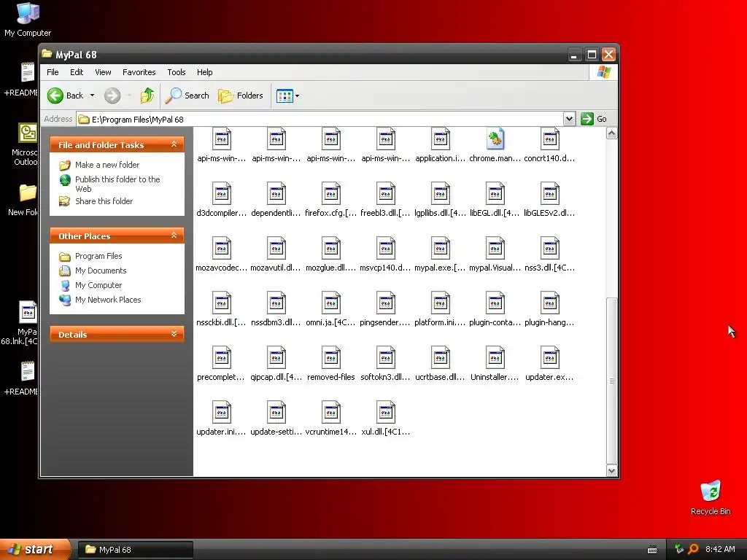The width and height of the screenshot is (747, 560).
Task: Click Share this folder link
Action: pos(104,201)
